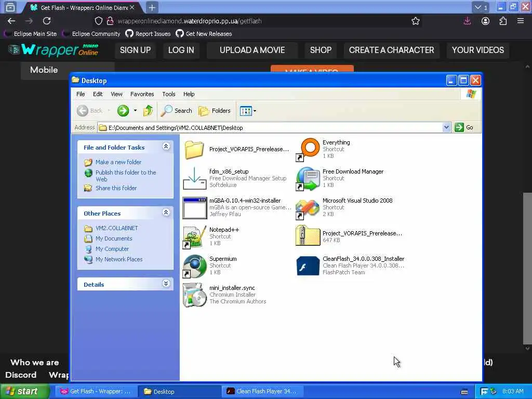Open the Help menu
Screen dimensions: 532x399
[189, 94]
